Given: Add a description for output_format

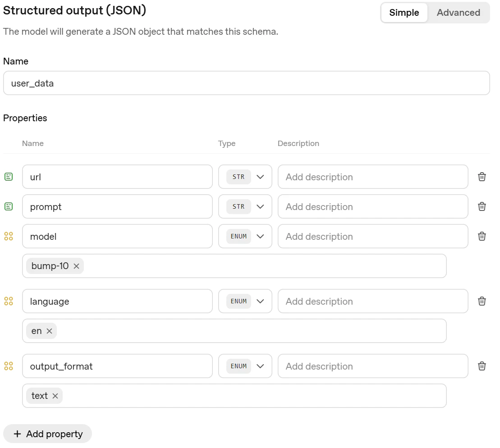Looking at the screenshot, I should pos(373,366).
